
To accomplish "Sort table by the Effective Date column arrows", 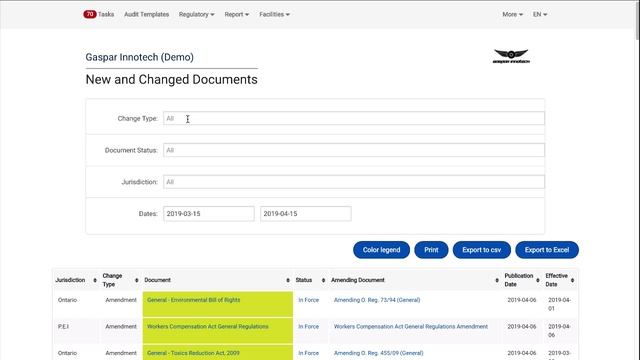I will pyautogui.click(x=572, y=280).
